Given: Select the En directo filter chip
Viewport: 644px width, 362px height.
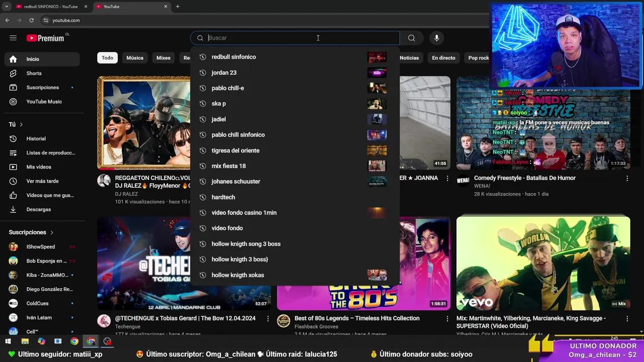Looking at the screenshot, I should pos(443,58).
